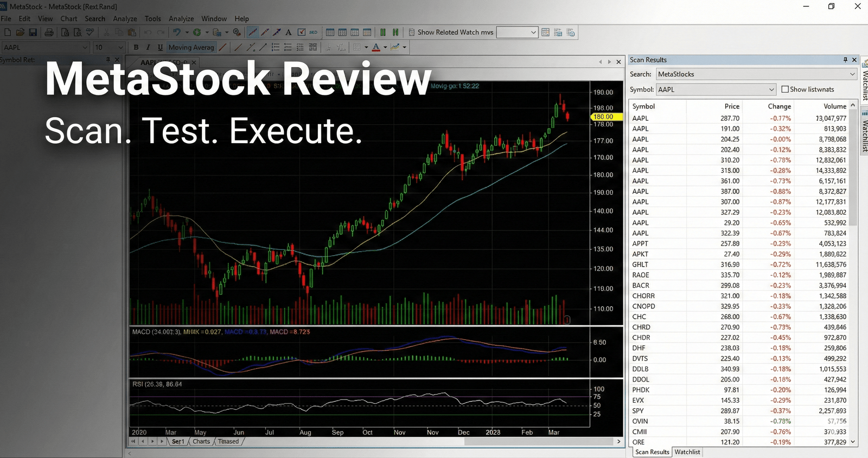
Task: Open dropdown arrow beside green refresh icon
Action: point(207,33)
